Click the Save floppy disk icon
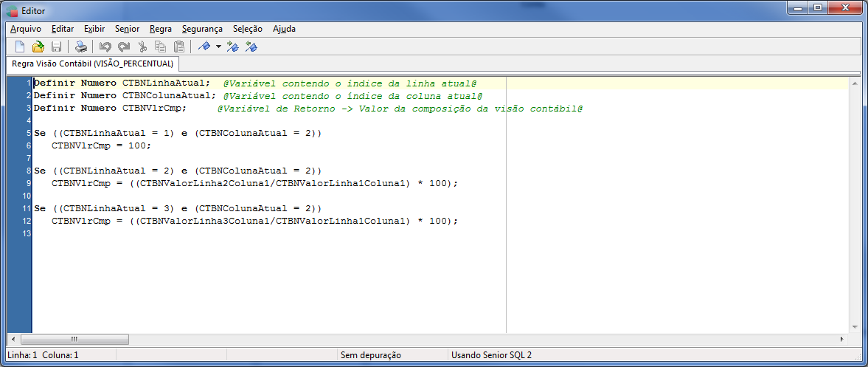The width and height of the screenshot is (868, 367). coord(56,47)
